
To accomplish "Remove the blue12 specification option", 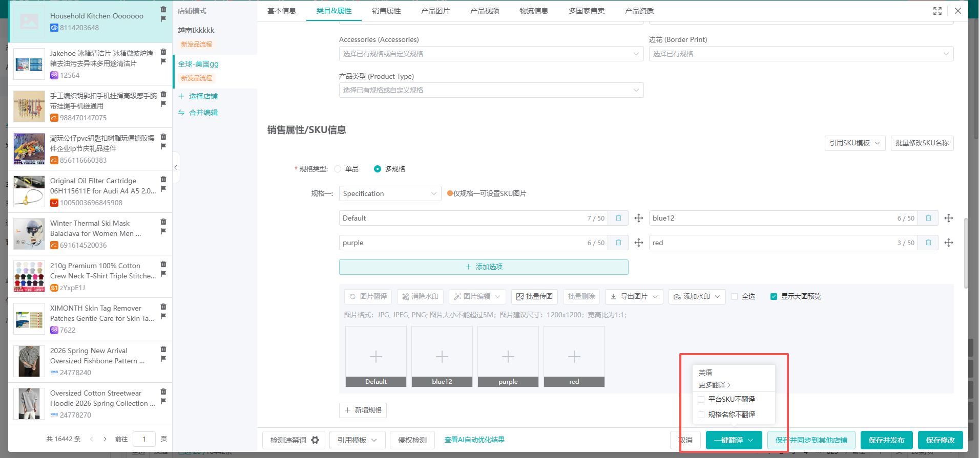I will (x=928, y=218).
